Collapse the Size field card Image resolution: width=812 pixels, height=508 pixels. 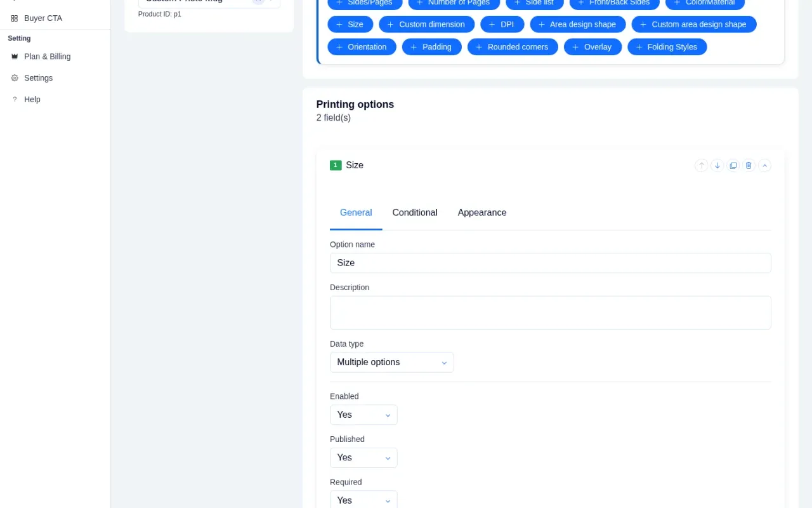pyautogui.click(x=765, y=166)
